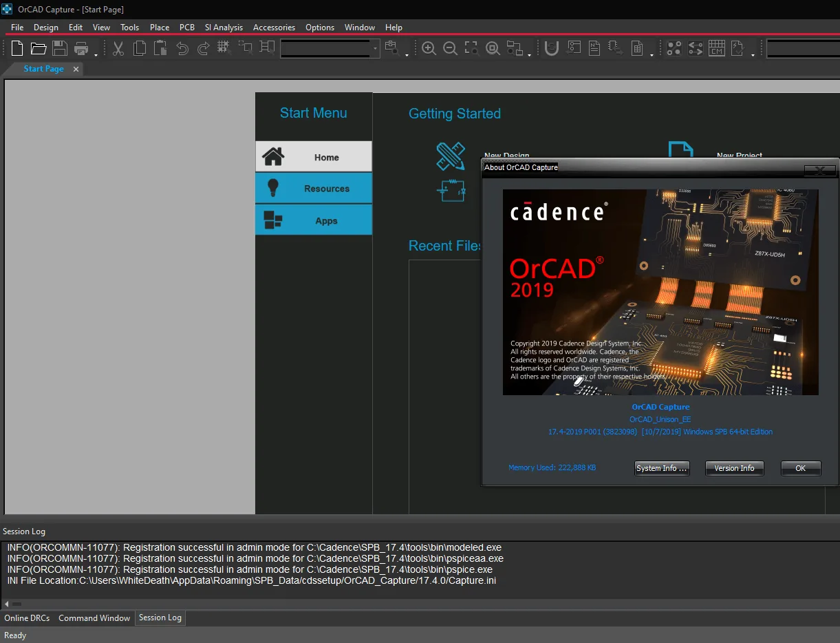
Task: Zoom out with magnifier minus icon
Action: coord(451,48)
